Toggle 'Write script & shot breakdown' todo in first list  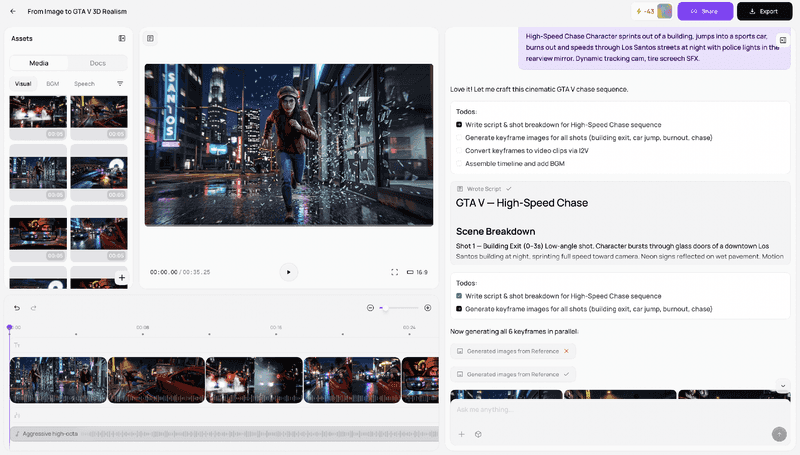click(459, 124)
